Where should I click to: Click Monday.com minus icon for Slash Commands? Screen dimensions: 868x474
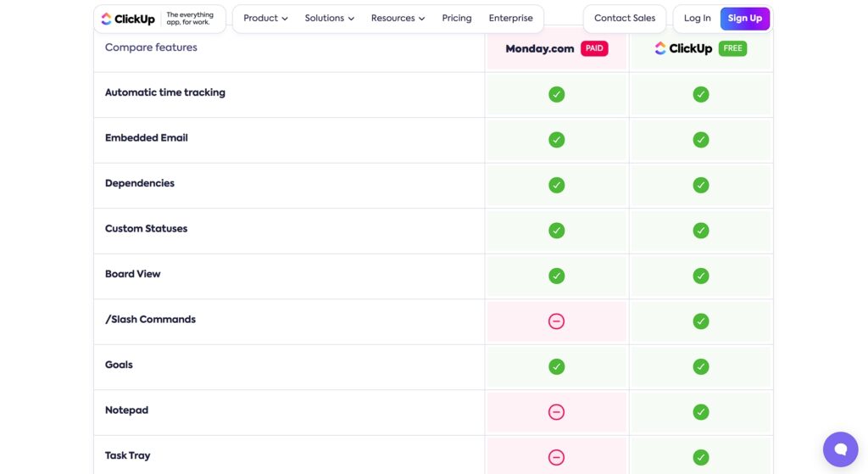click(x=556, y=321)
